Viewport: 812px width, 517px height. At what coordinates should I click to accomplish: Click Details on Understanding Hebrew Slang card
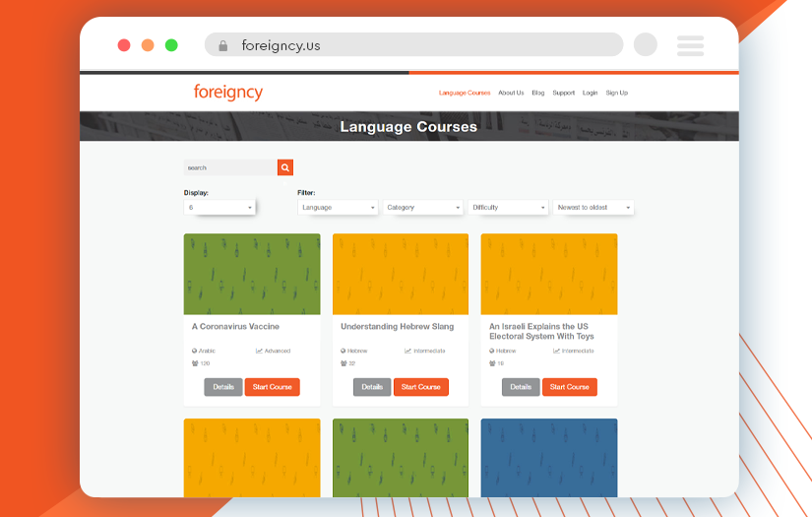click(x=372, y=387)
